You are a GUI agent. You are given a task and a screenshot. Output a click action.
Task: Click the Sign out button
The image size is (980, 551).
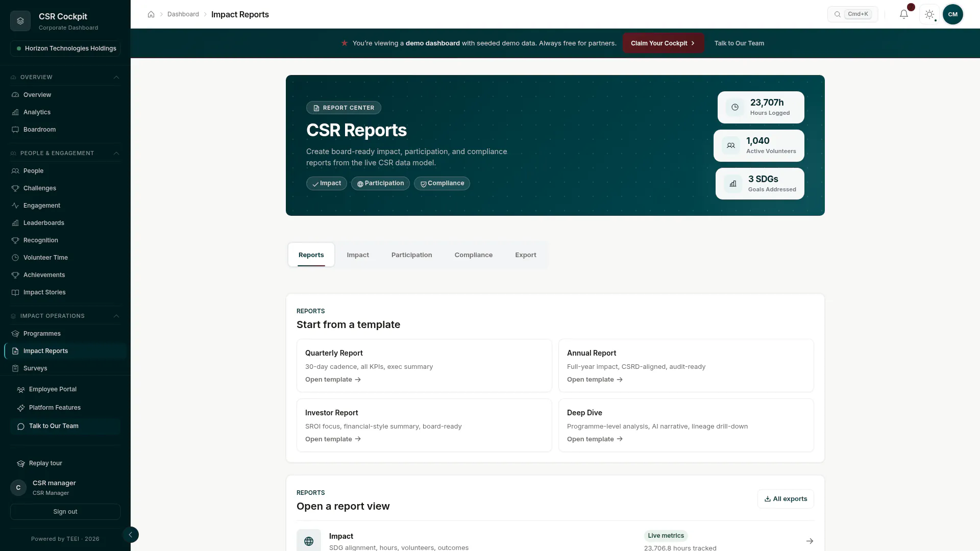(65, 512)
